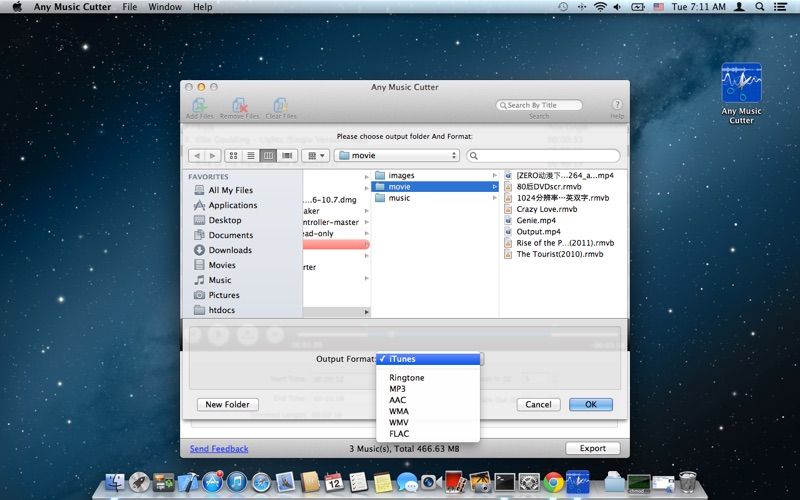Viewport: 800px width, 500px height.
Task: Click the New Folder button
Action: pyautogui.click(x=228, y=405)
